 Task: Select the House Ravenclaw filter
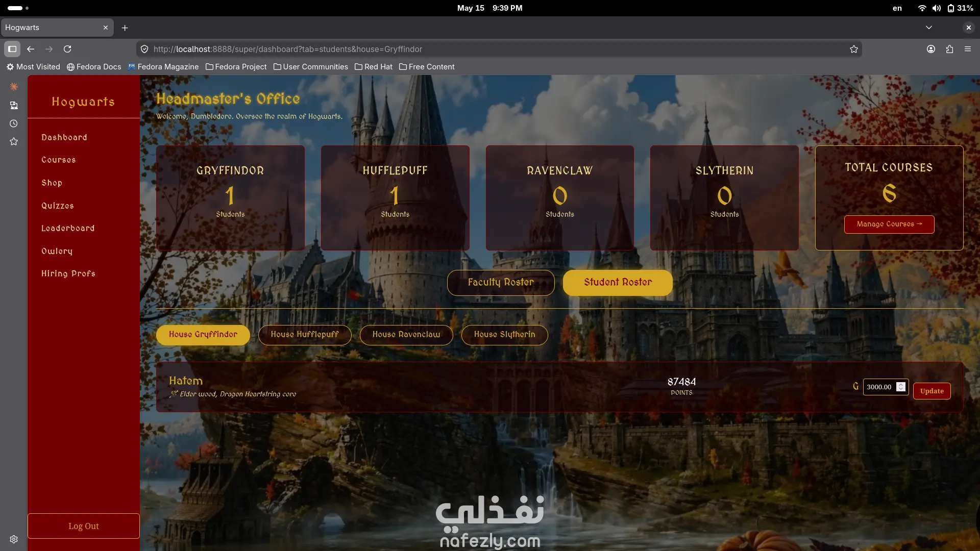pos(406,335)
